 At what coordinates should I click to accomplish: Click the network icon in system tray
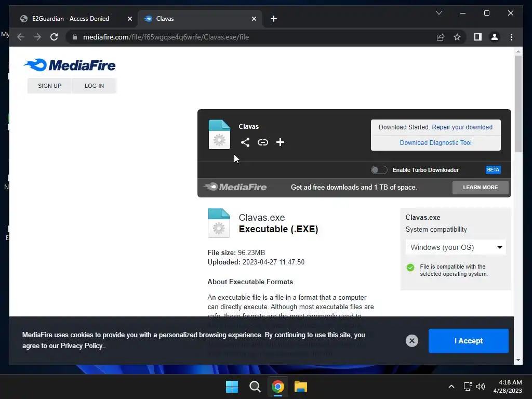point(468,387)
